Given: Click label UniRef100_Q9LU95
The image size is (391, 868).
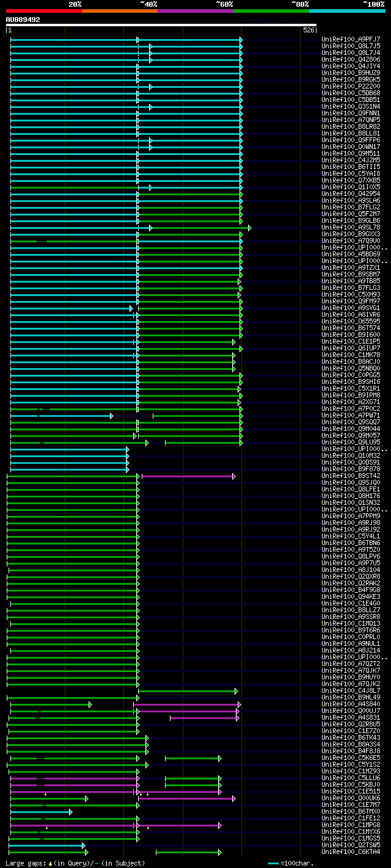Looking at the screenshot, I should click(x=351, y=443).
